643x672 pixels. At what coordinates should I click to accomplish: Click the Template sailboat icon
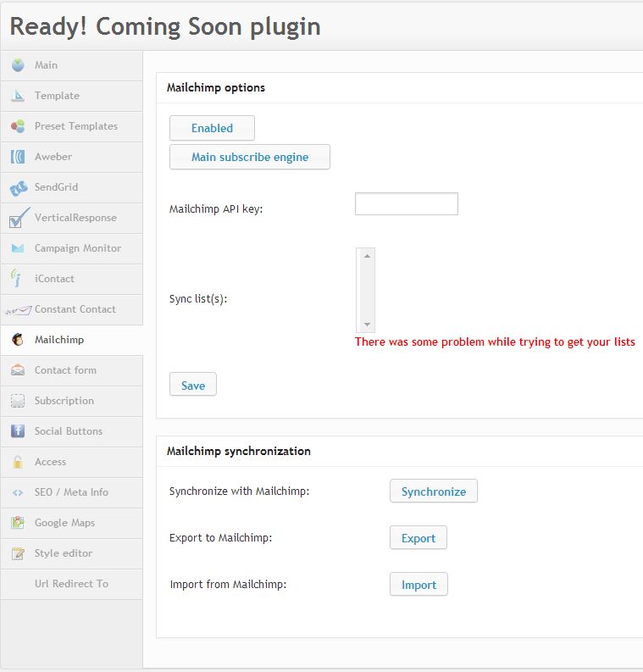coord(18,96)
